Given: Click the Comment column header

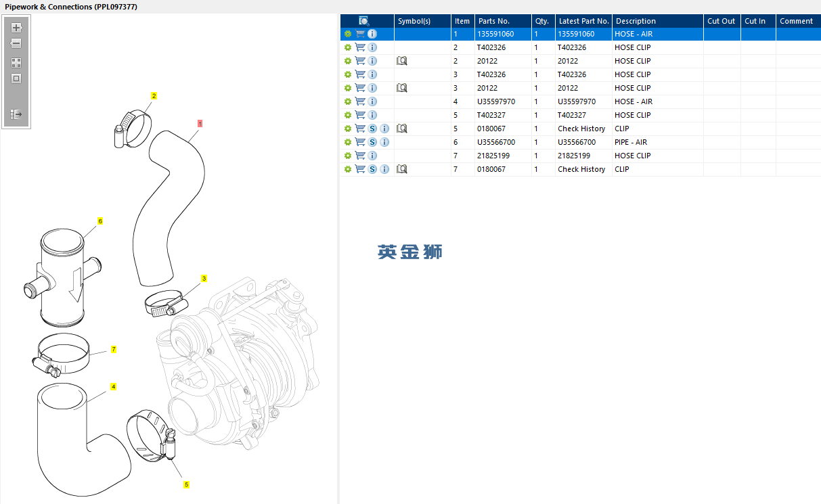Looking at the screenshot, I should click(799, 21).
